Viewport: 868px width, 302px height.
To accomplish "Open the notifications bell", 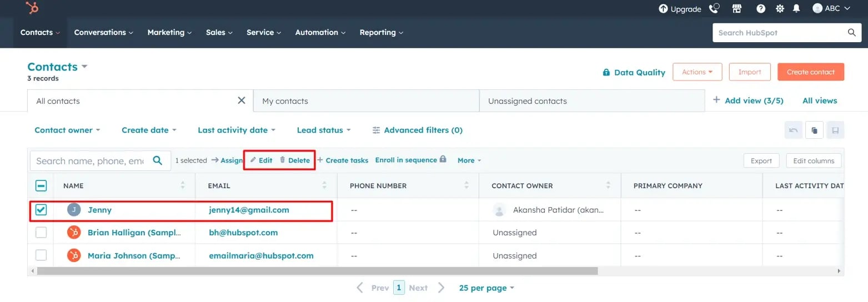I will click(796, 8).
